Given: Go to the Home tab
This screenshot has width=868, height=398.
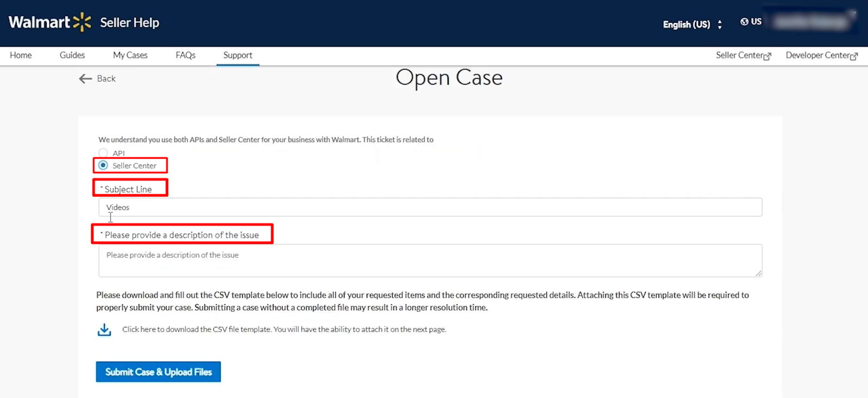Looking at the screenshot, I should coord(21,55).
